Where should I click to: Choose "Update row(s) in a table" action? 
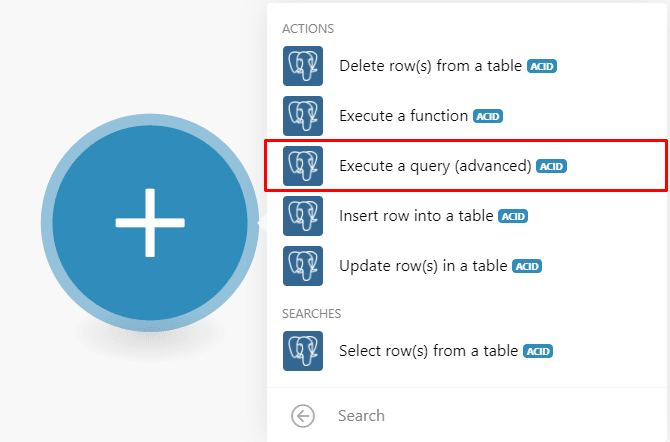(x=424, y=266)
